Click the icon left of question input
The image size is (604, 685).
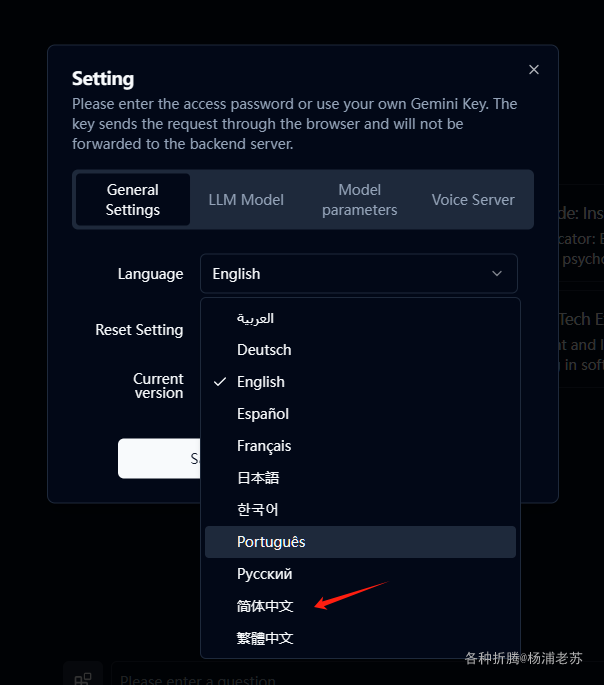click(84, 678)
